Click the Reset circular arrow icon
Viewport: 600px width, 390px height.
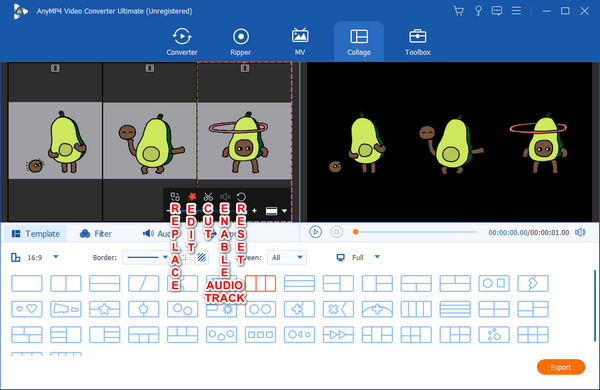tap(241, 197)
